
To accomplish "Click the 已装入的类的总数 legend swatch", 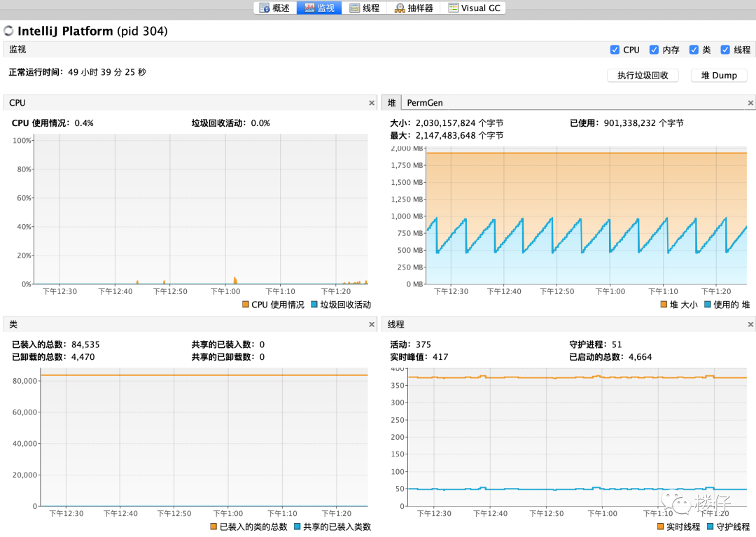I will point(213,526).
